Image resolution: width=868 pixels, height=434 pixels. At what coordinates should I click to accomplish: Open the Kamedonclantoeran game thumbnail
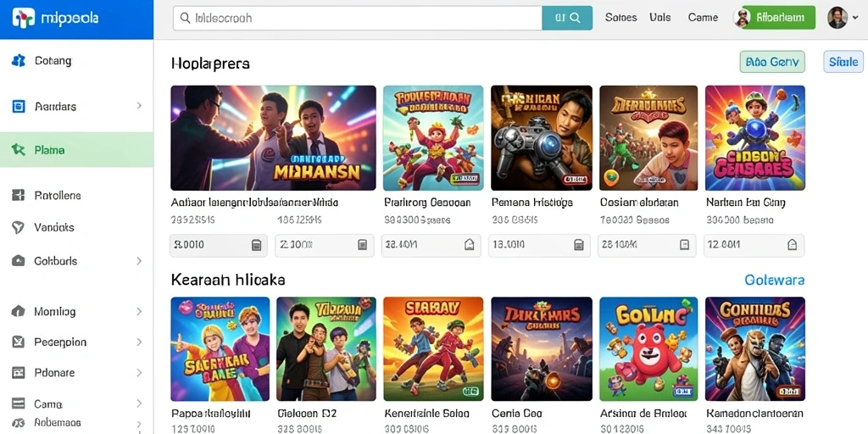[755, 348]
